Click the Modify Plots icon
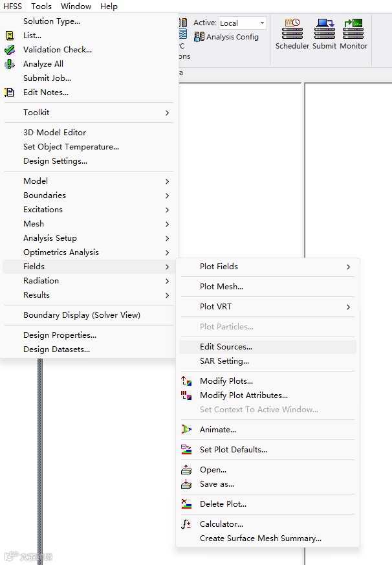This screenshot has height=565, width=392. (x=186, y=381)
